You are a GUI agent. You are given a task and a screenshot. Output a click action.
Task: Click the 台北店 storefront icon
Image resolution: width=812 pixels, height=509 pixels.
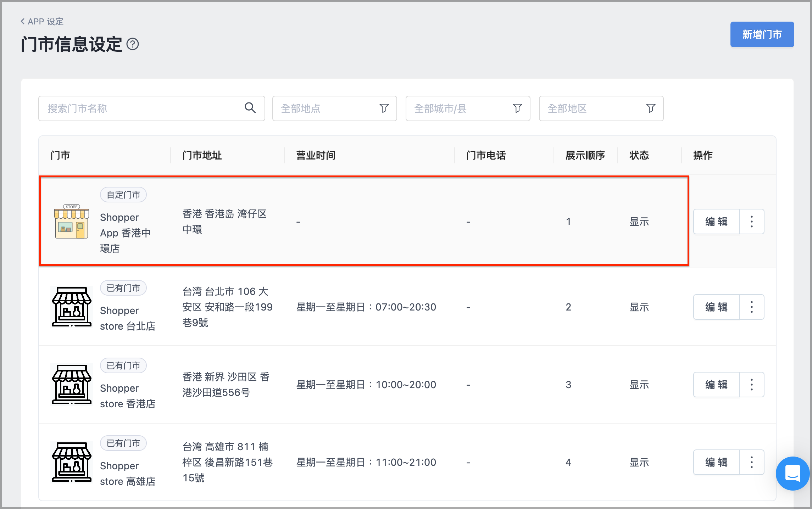72,307
